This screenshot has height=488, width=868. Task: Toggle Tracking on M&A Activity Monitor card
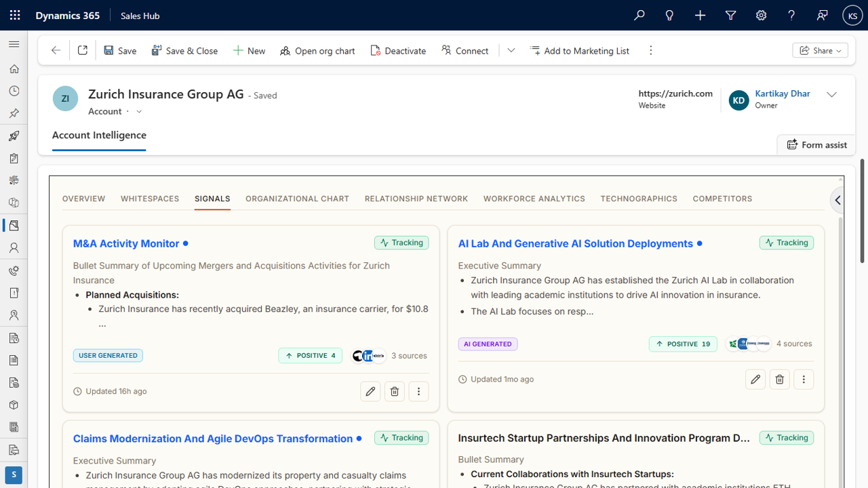click(x=401, y=243)
